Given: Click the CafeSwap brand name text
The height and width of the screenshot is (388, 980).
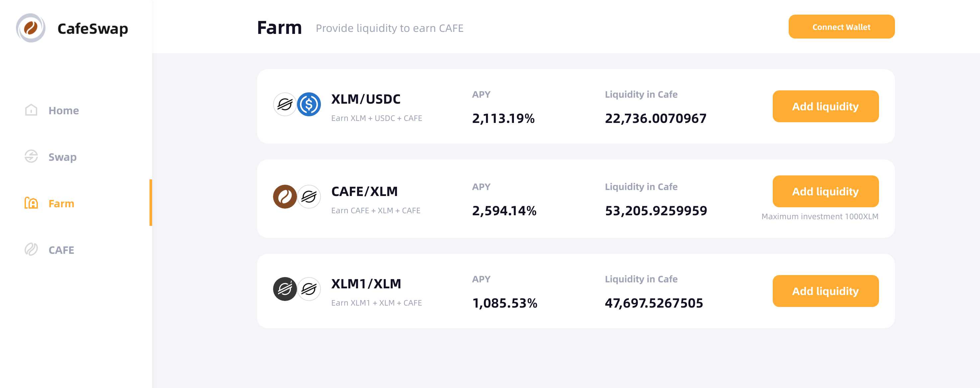Looking at the screenshot, I should [92, 29].
